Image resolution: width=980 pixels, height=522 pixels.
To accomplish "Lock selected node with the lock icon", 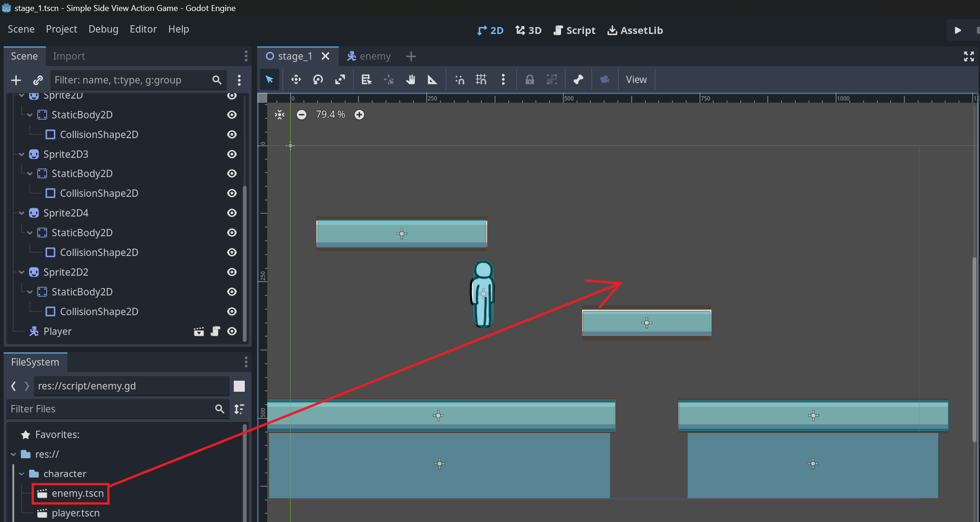I will coord(529,80).
